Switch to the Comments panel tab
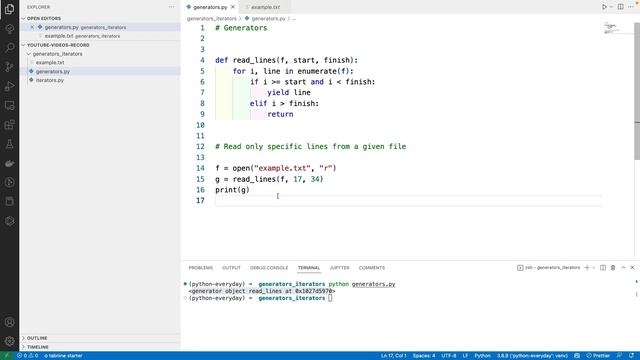Image resolution: width=640 pixels, height=360 pixels. tap(371, 268)
